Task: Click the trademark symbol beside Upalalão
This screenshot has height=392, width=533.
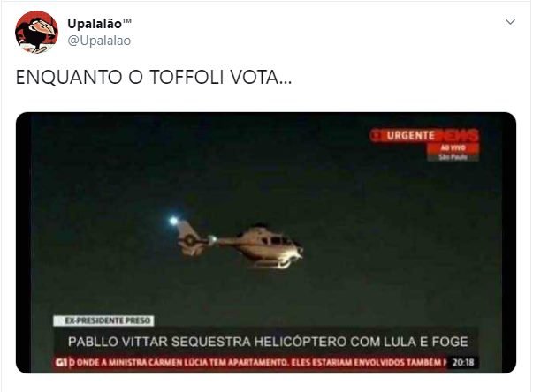Action: [126, 20]
